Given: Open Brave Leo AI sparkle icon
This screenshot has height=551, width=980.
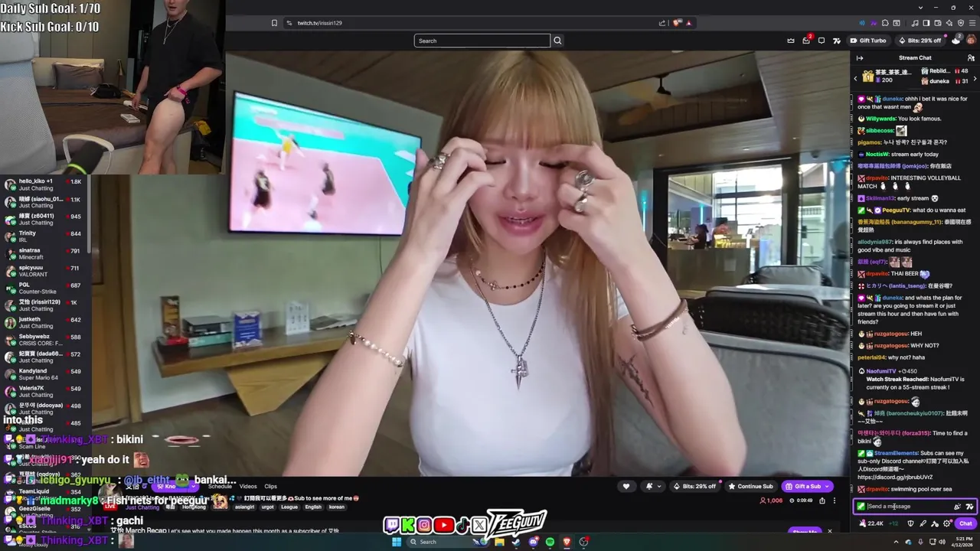Looking at the screenshot, I should pos(949,23).
